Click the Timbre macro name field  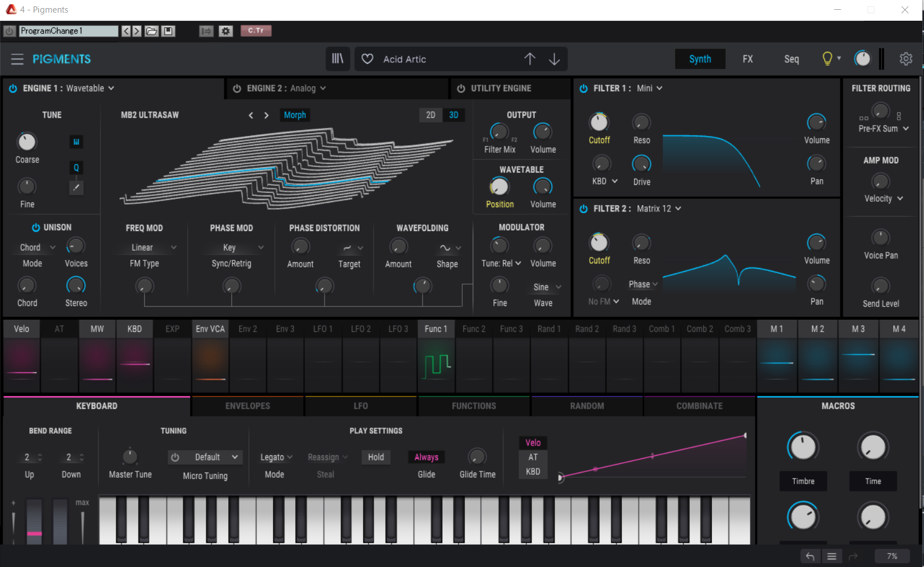pos(803,481)
